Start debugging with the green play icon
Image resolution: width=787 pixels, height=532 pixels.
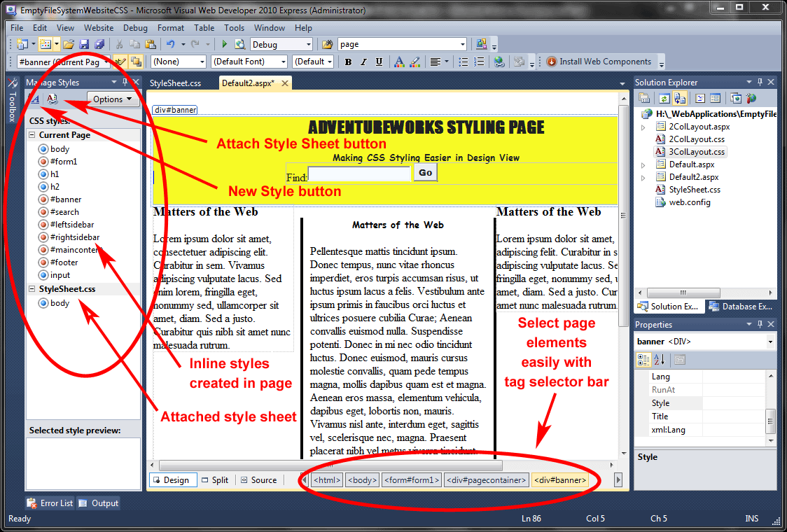pos(224,44)
